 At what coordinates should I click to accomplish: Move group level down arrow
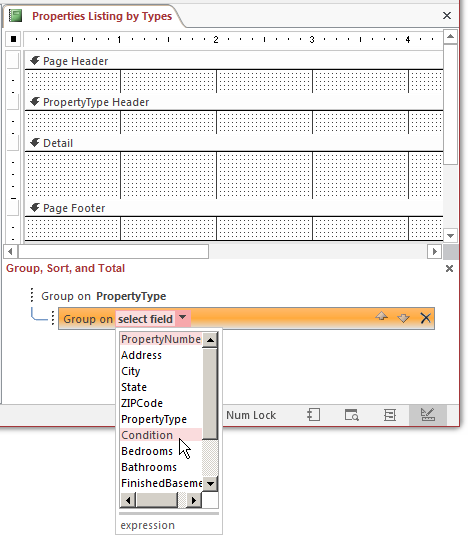403,318
